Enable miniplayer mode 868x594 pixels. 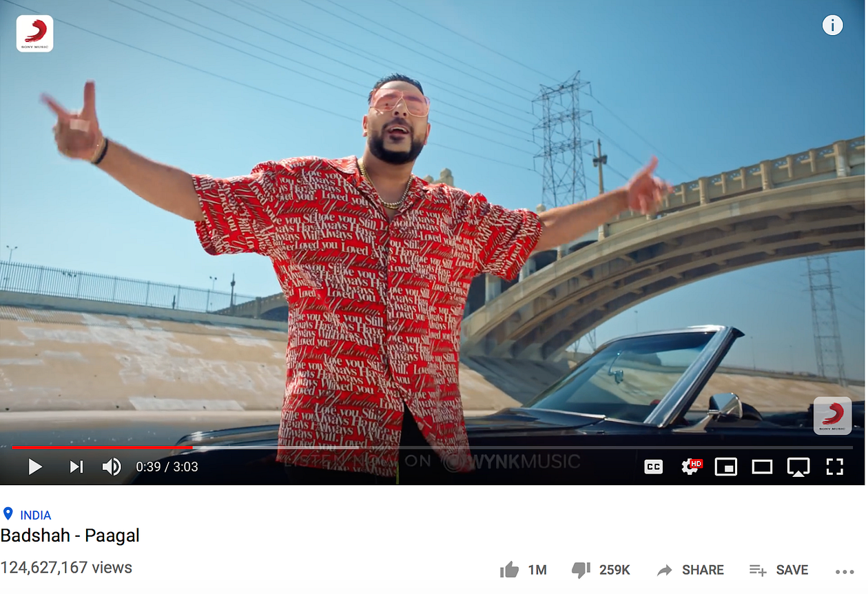tap(725, 467)
